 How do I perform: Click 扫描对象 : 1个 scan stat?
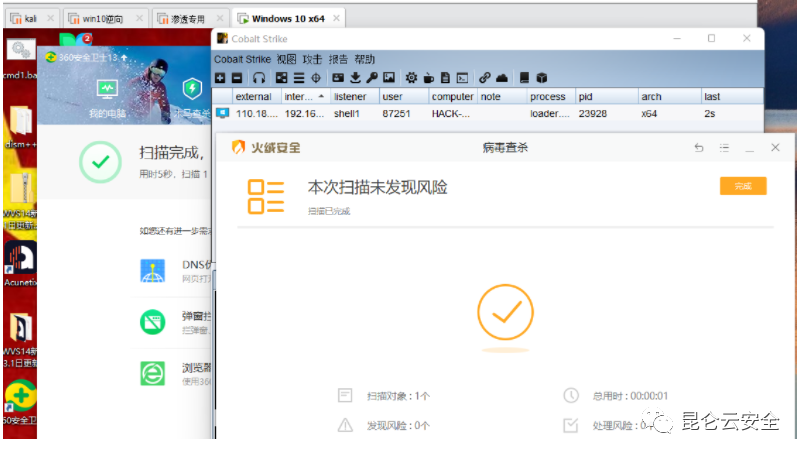pos(398,396)
